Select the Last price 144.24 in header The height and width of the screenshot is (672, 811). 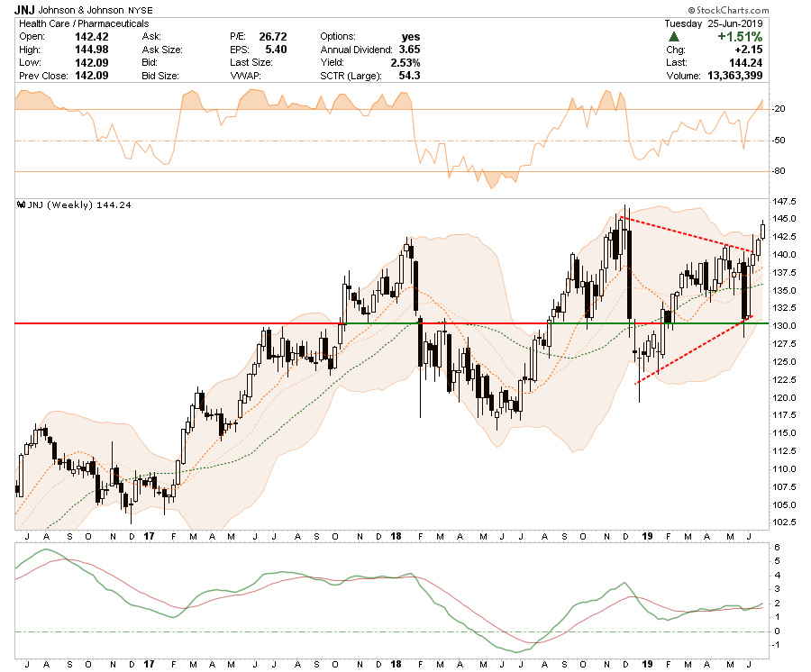coord(745,62)
